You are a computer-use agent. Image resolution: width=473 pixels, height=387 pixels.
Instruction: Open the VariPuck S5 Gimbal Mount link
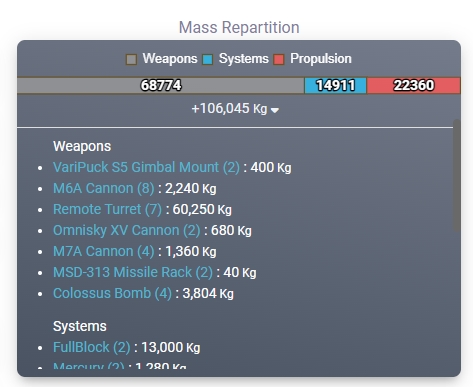[x=146, y=167]
